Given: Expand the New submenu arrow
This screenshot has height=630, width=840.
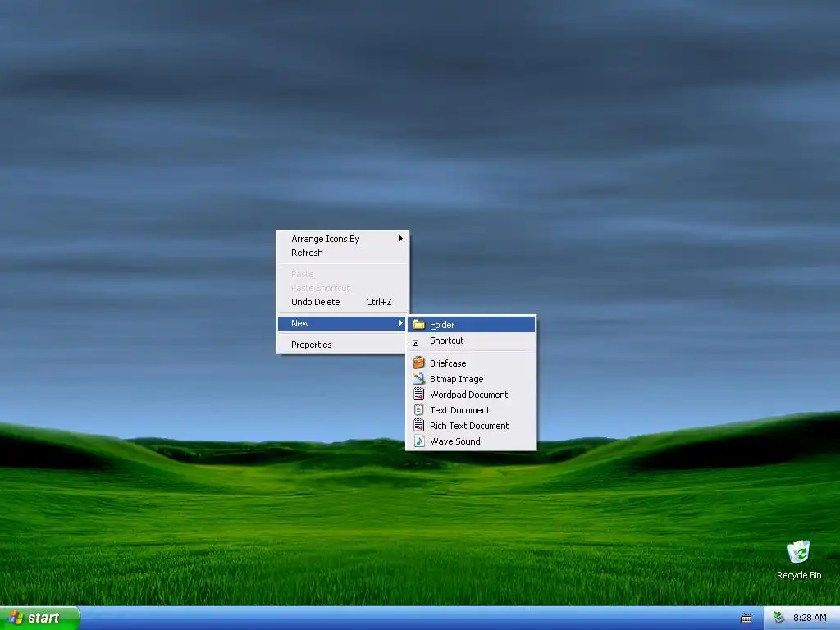Looking at the screenshot, I should click(x=400, y=323).
